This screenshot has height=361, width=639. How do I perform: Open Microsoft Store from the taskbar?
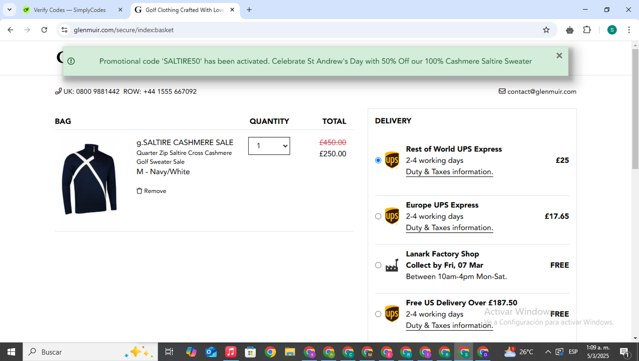coord(250,352)
